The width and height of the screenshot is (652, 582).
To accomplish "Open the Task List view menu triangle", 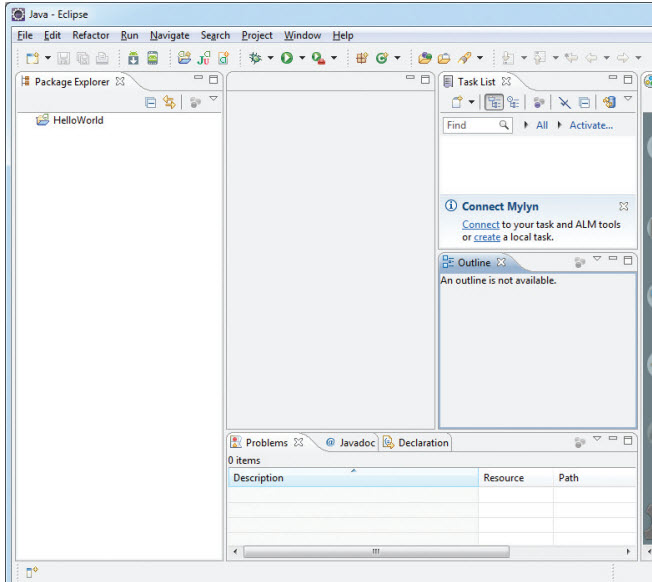I will [628, 99].
